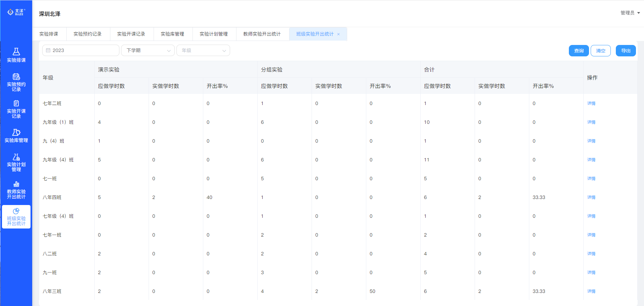Select 班级实验开出统计 pie chart icon
Image resolution: width=644 pixels, height=306 pixels.
[x=16, y=211]
